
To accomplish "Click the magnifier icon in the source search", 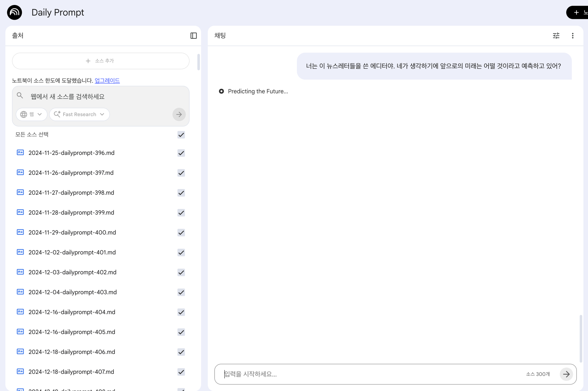I will coord(20,96).
